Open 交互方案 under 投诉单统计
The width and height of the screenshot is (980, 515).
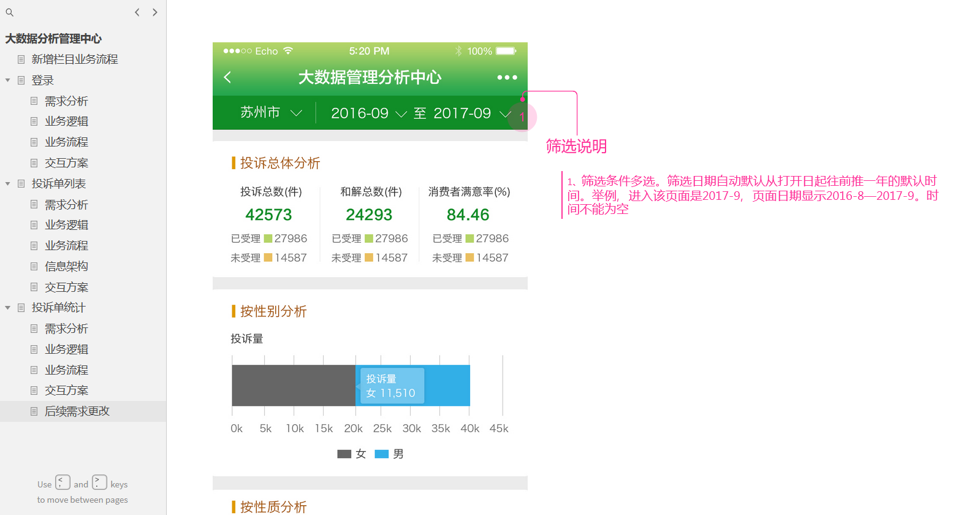click(x=66, y=391)
